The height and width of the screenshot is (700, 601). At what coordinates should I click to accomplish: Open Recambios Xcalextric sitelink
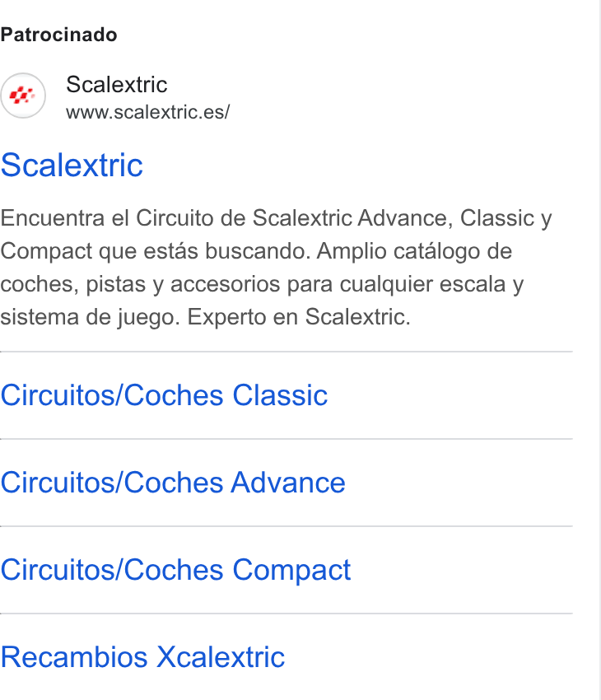(x=142, y=657)
